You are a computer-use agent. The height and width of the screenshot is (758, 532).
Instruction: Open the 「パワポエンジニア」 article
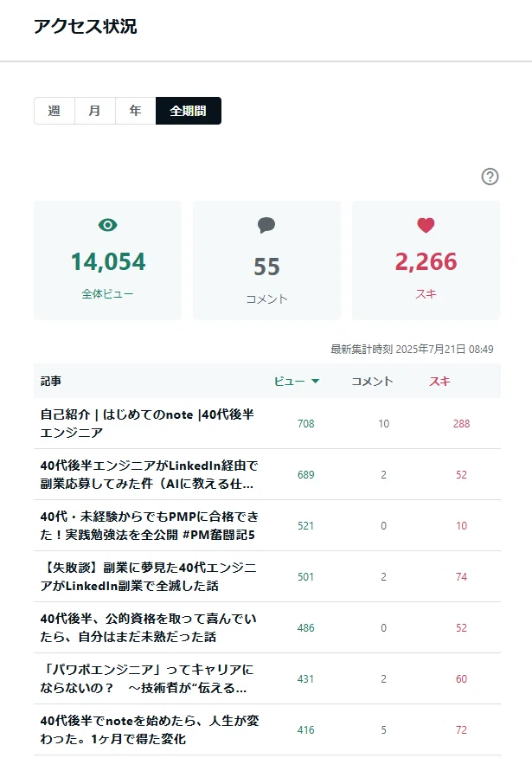click(x=147, y=678)
